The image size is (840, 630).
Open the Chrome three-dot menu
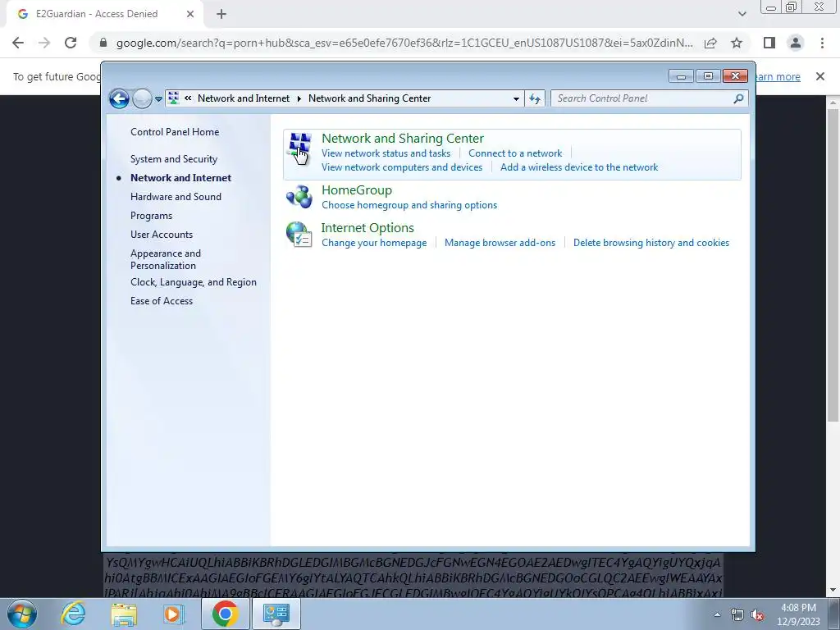point(822,43)
